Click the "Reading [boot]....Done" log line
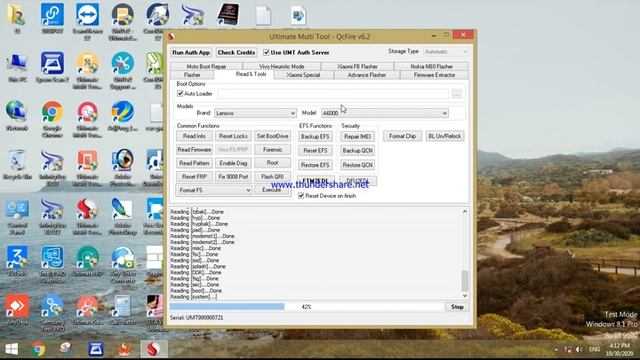The height and width of the screenshot is (360, 640). 196,291
